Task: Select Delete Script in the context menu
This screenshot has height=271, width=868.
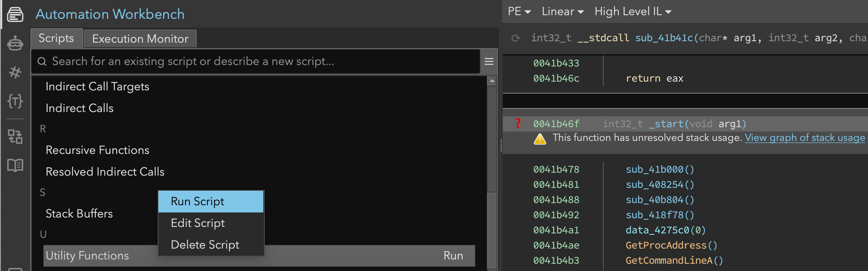Action: pyautogui.click(x=205, y=245)
